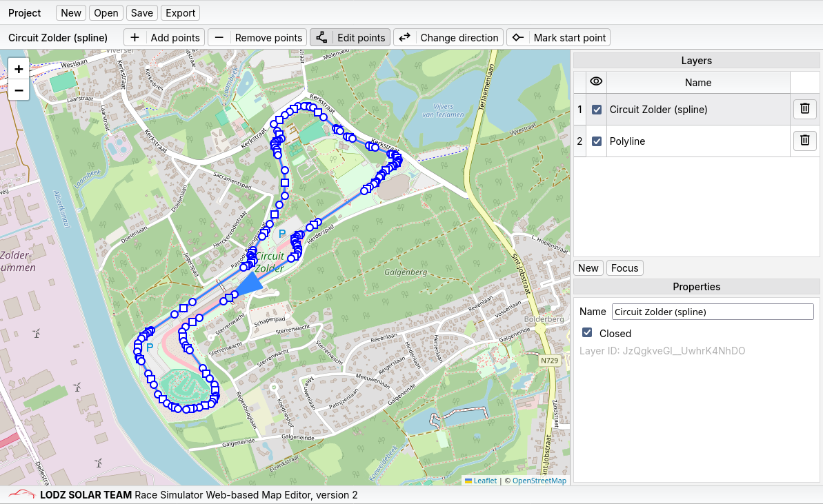This screenshot has height=504, width=823.
Task: Click the New project button
Action: [71, 12]
